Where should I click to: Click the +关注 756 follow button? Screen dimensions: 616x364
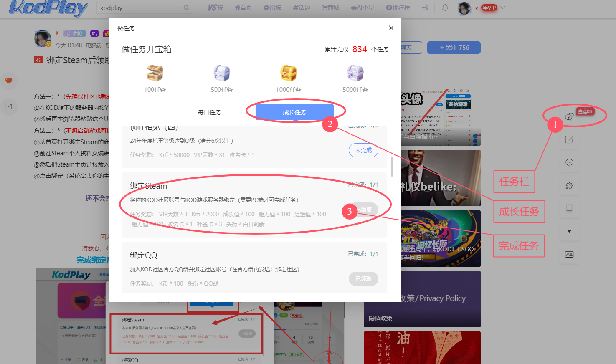click(454, 48)
